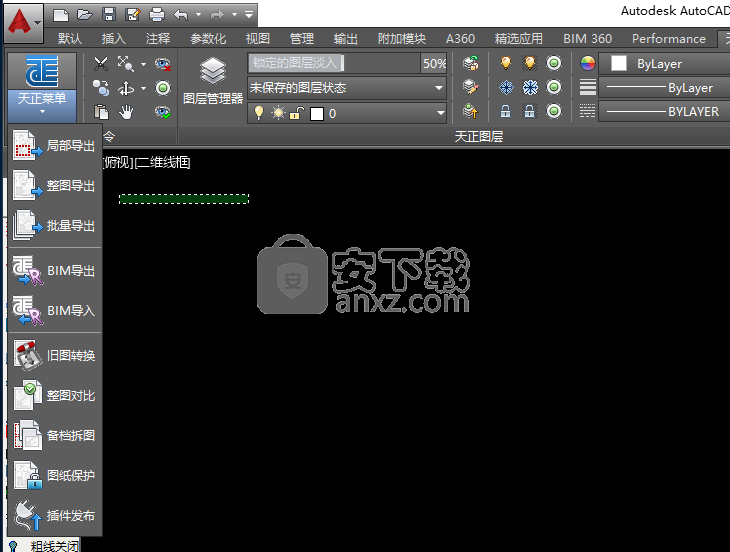The height and width of the screenshot is (552, 730).
Task: Switch to the 默认 ribbon tab
Action: click(70, 38)
